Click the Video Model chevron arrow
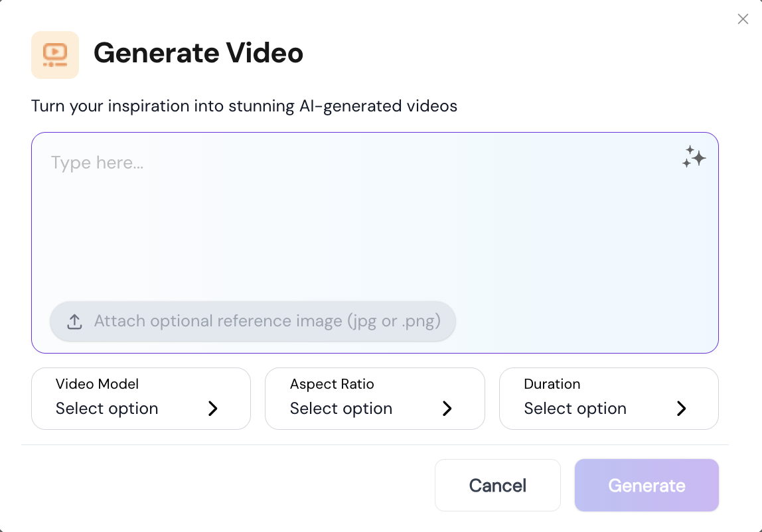Viewport: 762px width, 532px height. click(213, 409)
